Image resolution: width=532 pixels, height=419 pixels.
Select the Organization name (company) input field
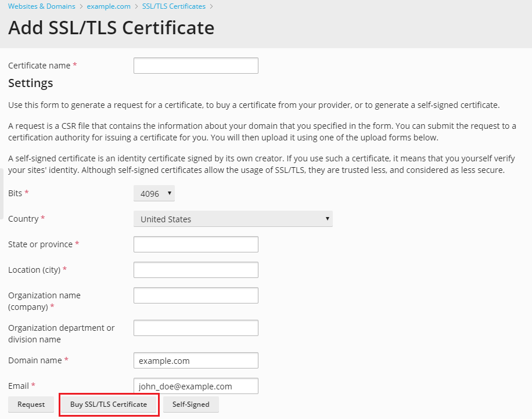pos(196,295)
